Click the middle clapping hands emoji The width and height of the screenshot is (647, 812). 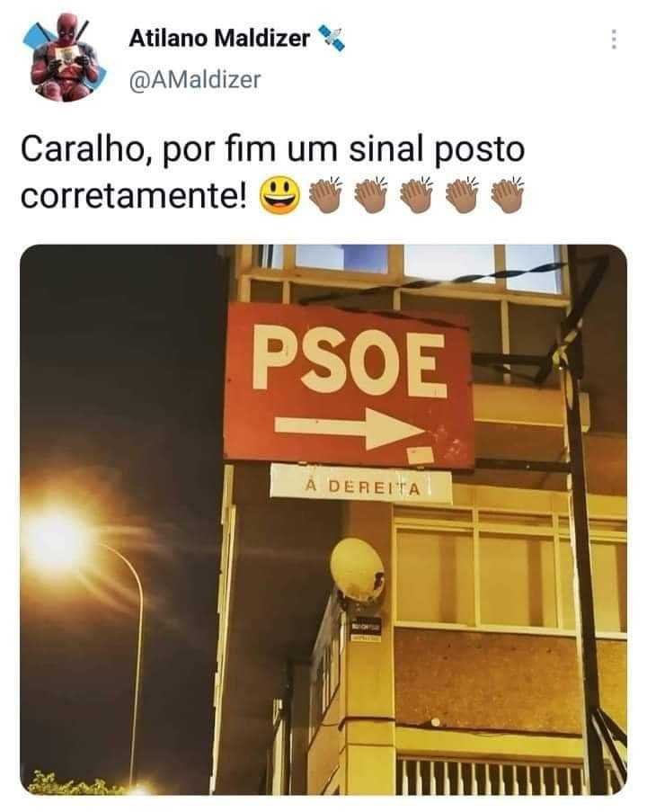pyautogui.click(x=416, y=195)
